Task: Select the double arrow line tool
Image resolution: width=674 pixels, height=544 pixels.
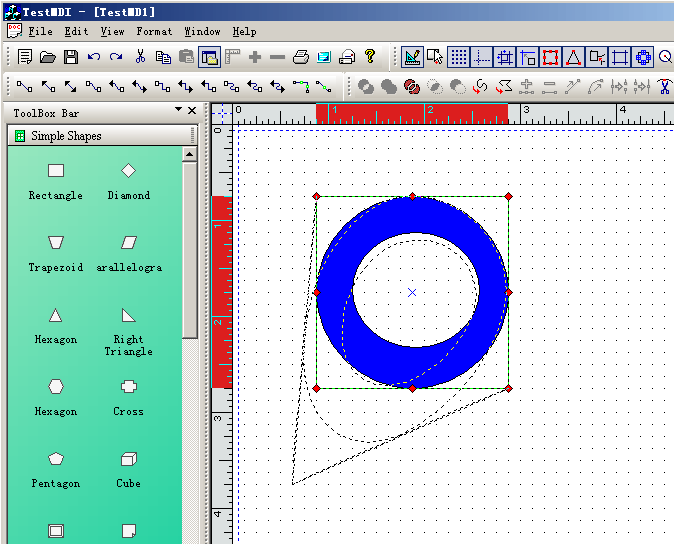Action: 70,86
